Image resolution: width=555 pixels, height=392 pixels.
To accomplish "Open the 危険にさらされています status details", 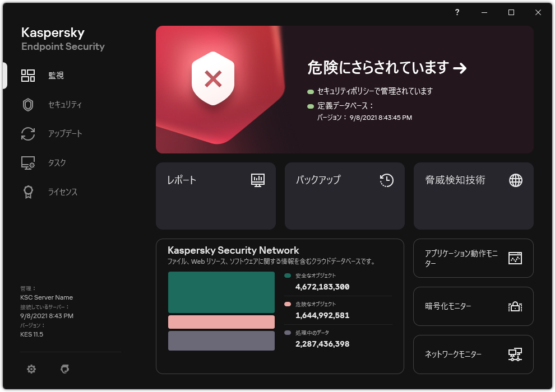I will point(386,67).
